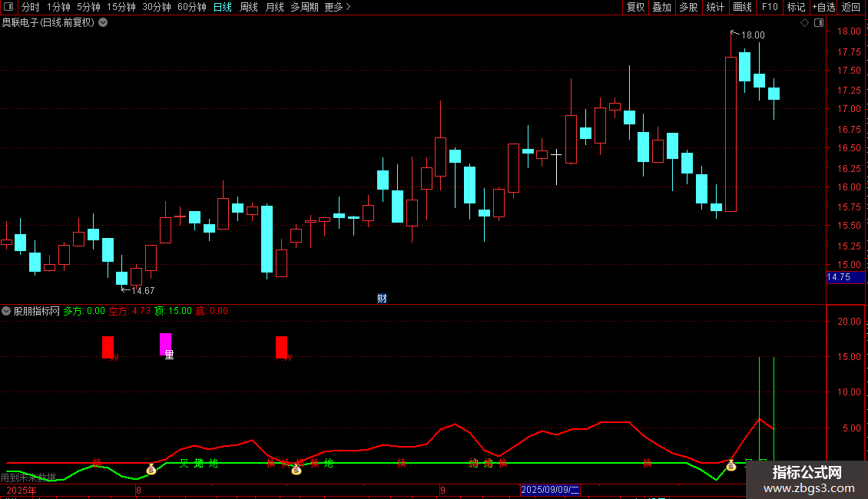868x499 pixels.
Task: Click the 2025年 label on time axis
Action: pyautogui.click(x=22, y=490)
